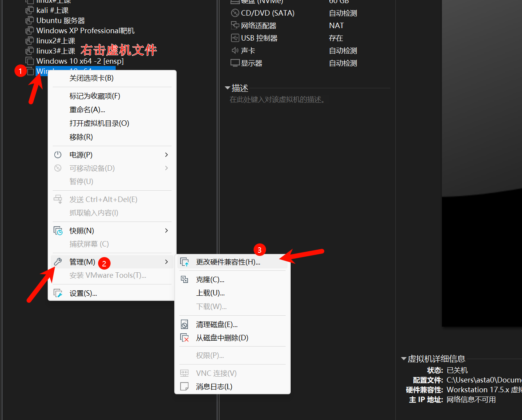Click the Workstation 17.5.x compatibility value

pyautogui.click(x=484, y=390)
